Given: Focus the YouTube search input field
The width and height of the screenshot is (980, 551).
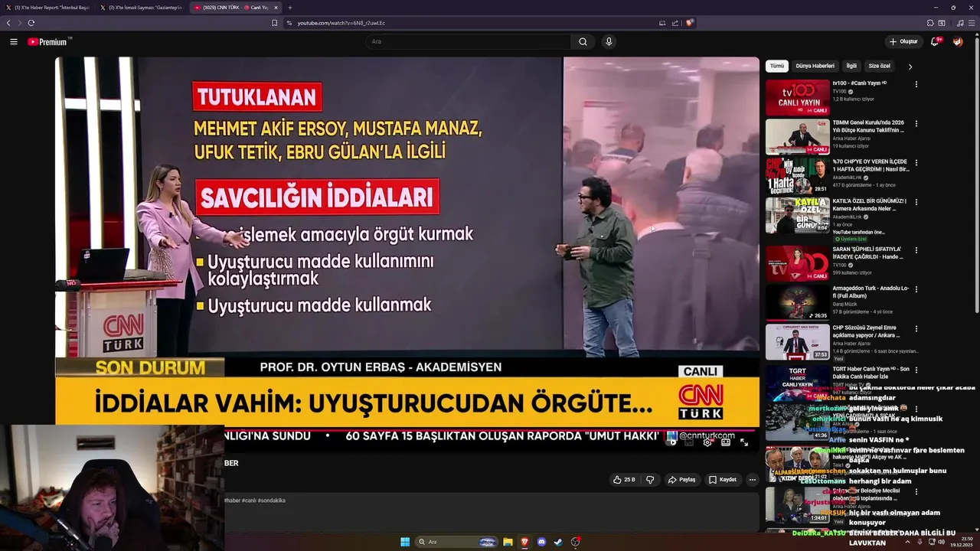Looking at the screenshot, I should coord(468,41).
